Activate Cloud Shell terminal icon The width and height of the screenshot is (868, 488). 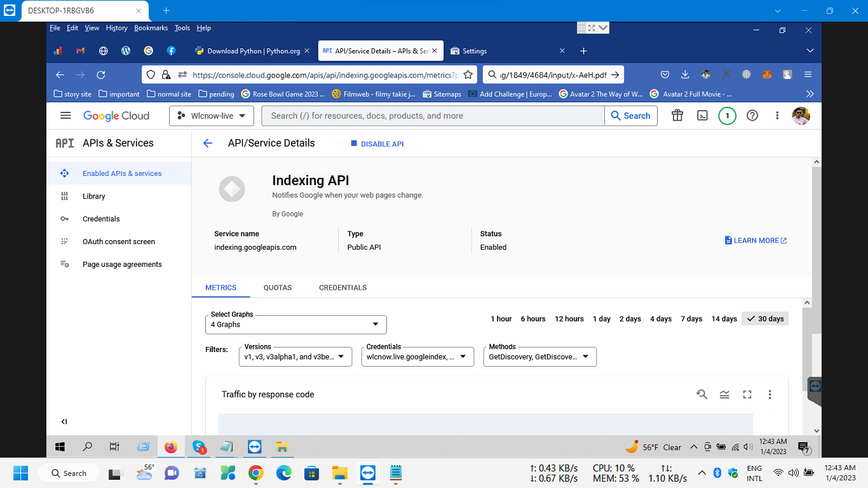702,116
